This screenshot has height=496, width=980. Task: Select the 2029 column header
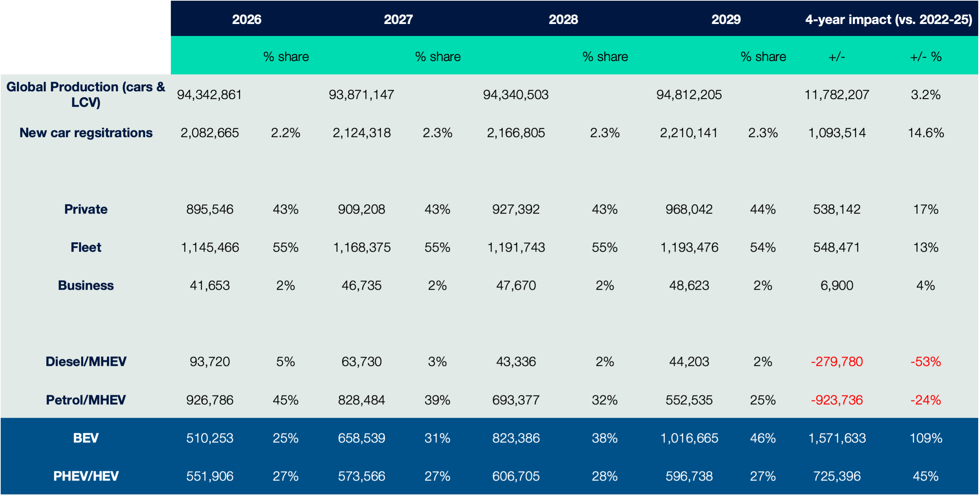[726, 20]
